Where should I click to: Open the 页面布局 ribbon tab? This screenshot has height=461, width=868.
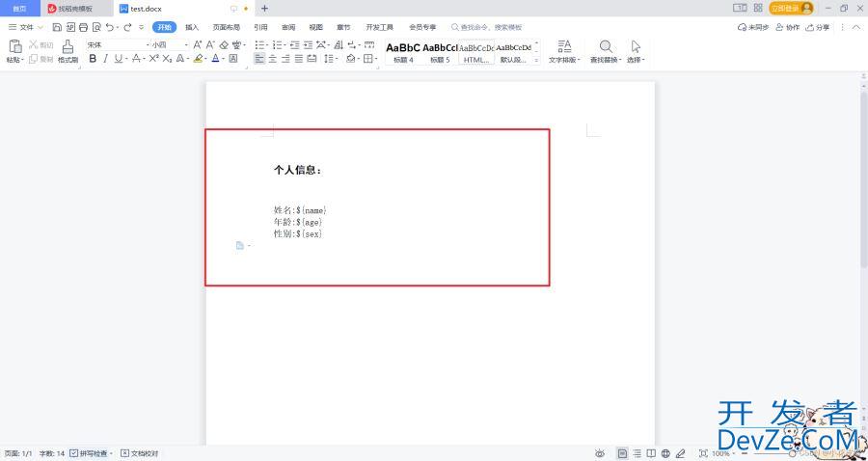[226, 27]
